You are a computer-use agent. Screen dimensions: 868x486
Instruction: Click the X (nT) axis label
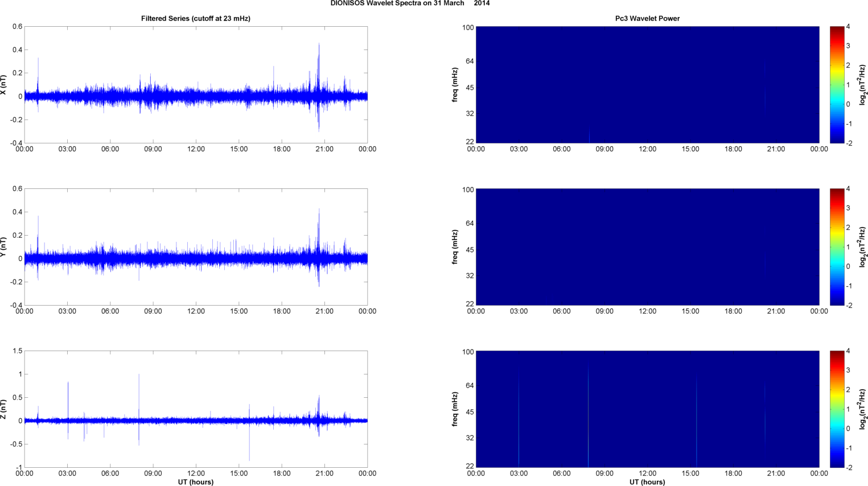[4, 85]
